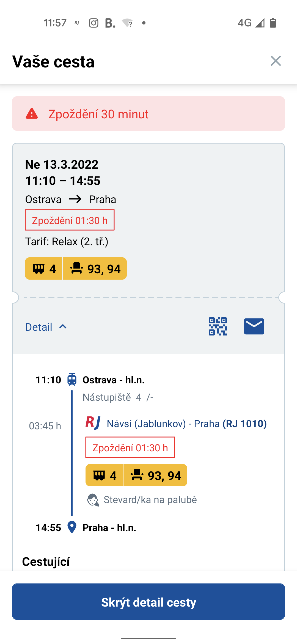Tap the Zpoždění 01:30 h tag under RJ 1010
The image size is (297, 644).
130,447
